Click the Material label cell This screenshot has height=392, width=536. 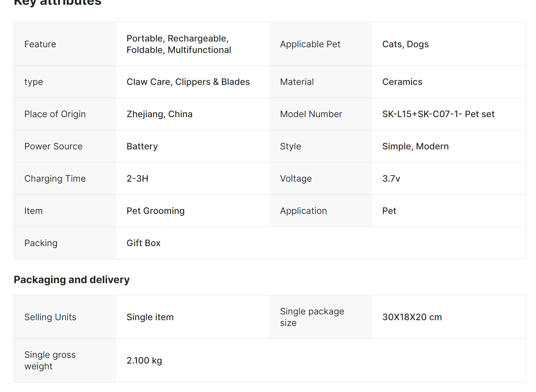click(297, 82)
